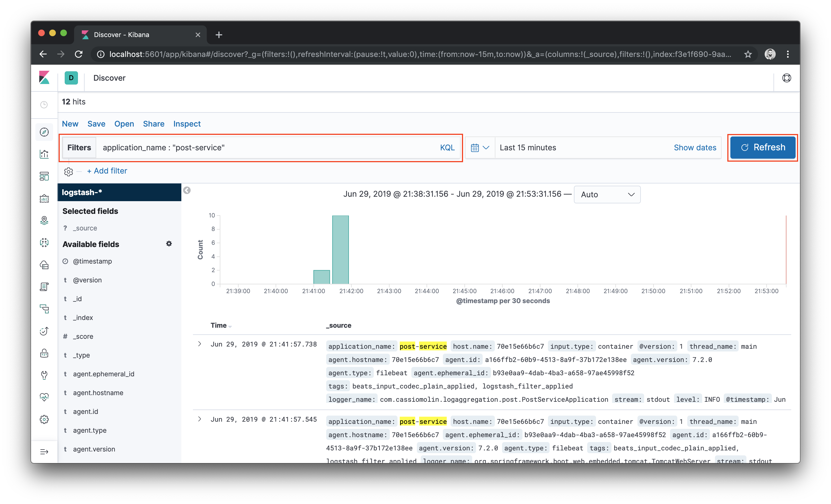Viewport: 831px width, 504px height.
Task: Open the Chrome three-dot menu
Action: click(x=788, y=54)
